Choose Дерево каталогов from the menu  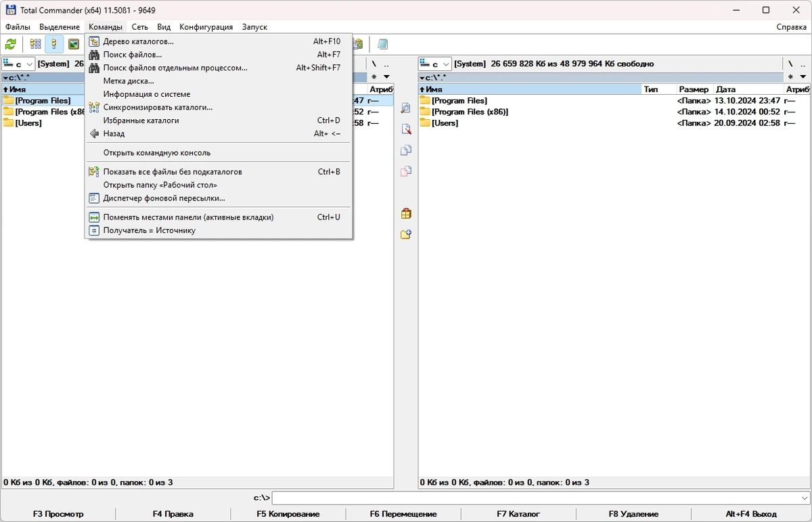(219, 41)
